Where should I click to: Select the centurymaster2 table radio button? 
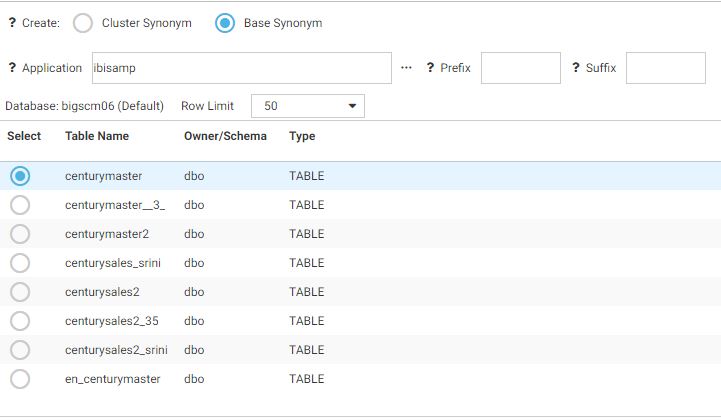point(20,234)
